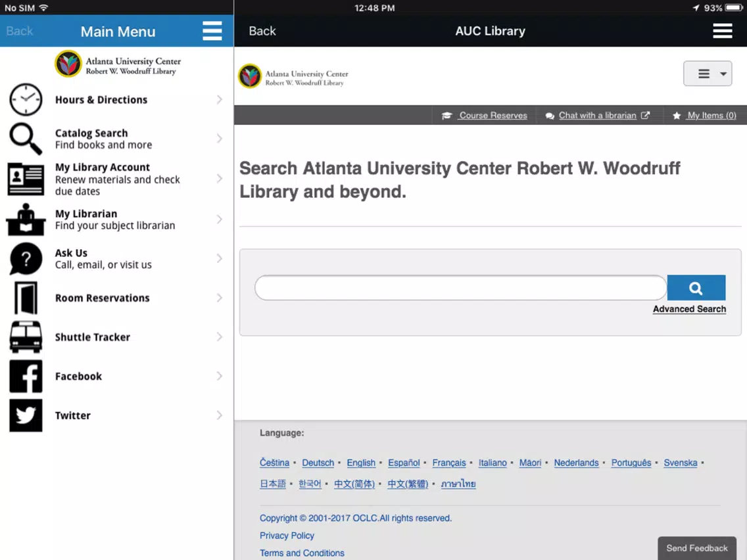Click the star icon beside My Items

click(677, 116)
